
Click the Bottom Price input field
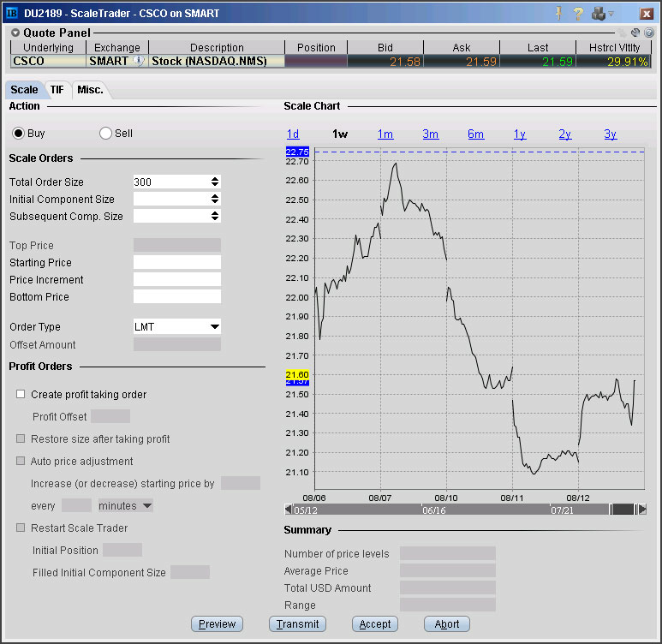[x=177, y=296]
